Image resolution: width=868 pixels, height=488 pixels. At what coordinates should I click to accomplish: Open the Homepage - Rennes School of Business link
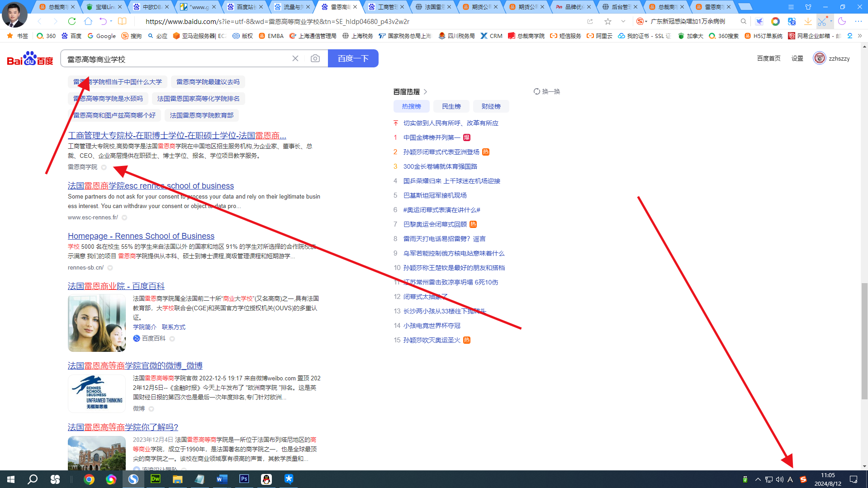[140, 236]
